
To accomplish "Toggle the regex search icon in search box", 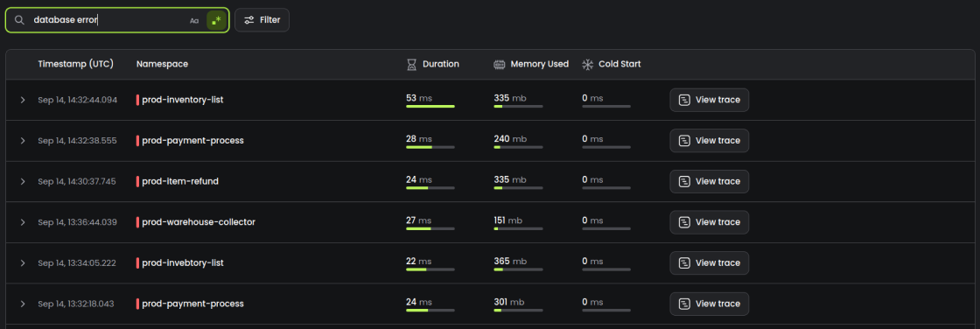I will pos(216,20).
